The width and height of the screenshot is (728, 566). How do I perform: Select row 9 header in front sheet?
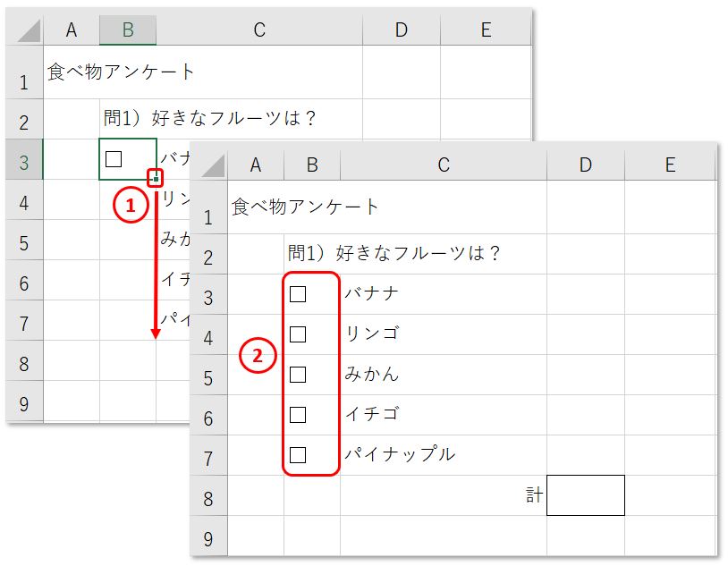coord(208,536)
